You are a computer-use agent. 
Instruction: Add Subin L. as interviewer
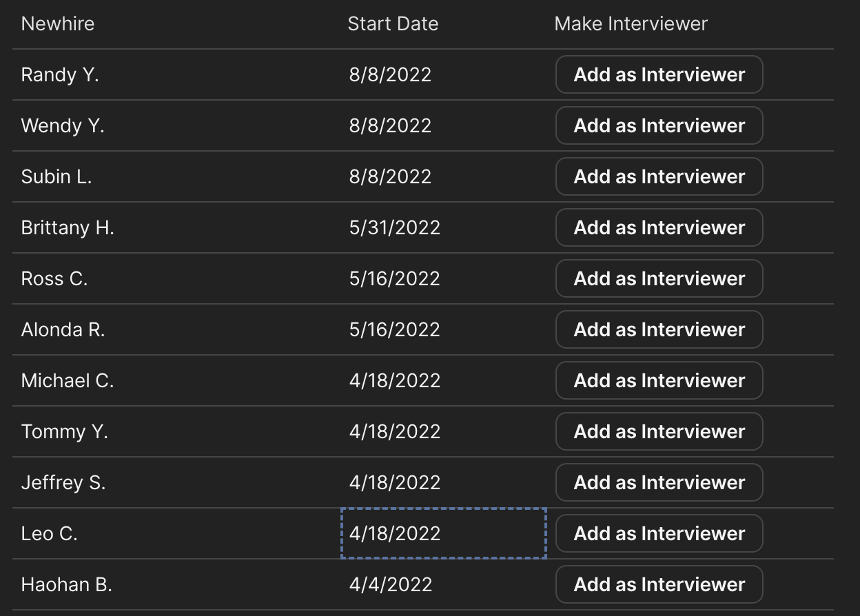click(659, 176)
